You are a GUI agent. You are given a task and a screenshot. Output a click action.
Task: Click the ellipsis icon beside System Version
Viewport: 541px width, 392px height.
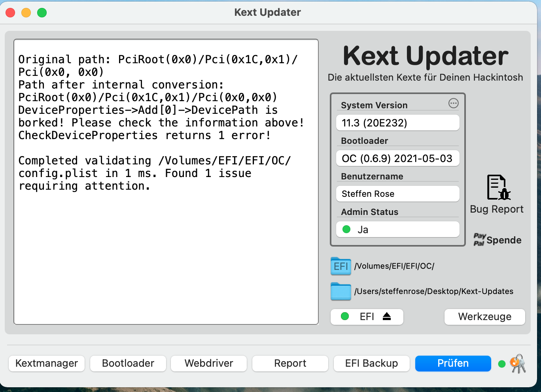[454, 104]
